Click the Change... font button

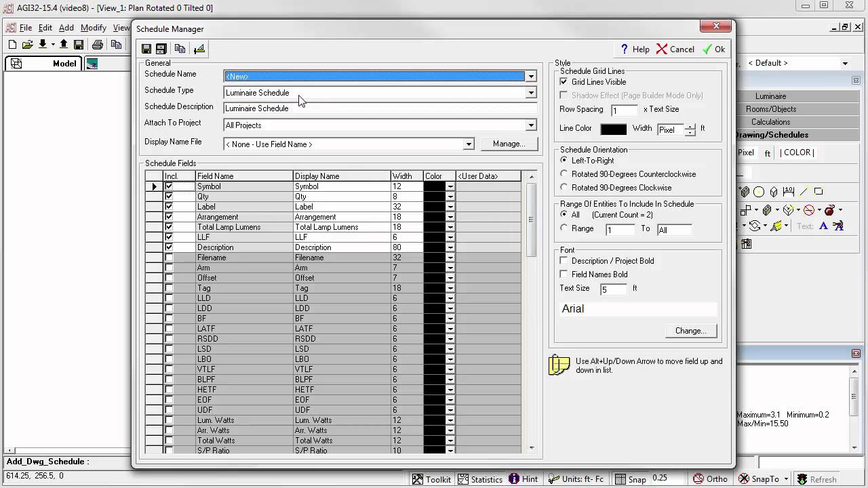tap(691, 331)
